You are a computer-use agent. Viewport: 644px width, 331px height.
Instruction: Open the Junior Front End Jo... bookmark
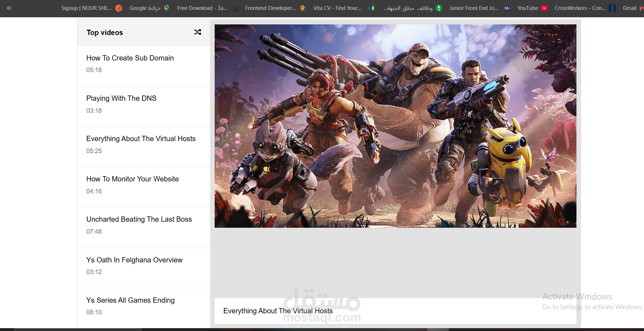[480, 8]
